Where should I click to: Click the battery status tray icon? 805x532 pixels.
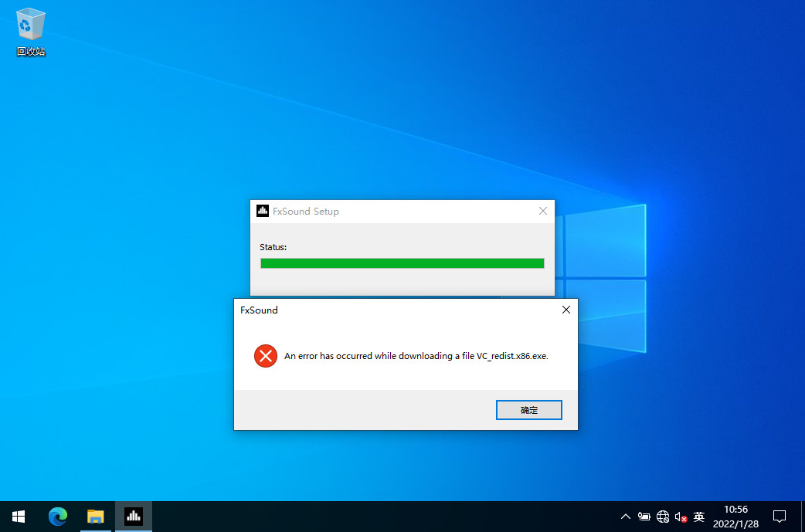coord(644,517)
